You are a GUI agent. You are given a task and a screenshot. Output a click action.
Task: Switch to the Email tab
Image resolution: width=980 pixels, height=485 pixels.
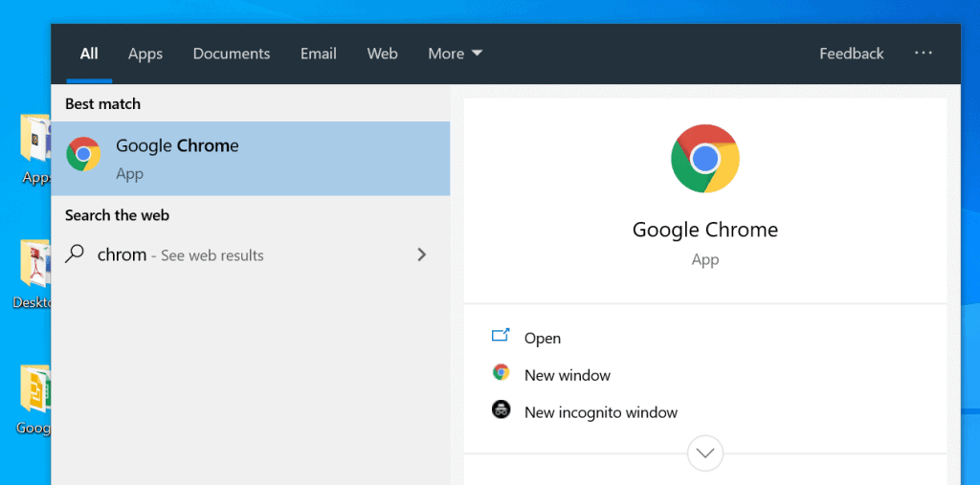[318, 54]
